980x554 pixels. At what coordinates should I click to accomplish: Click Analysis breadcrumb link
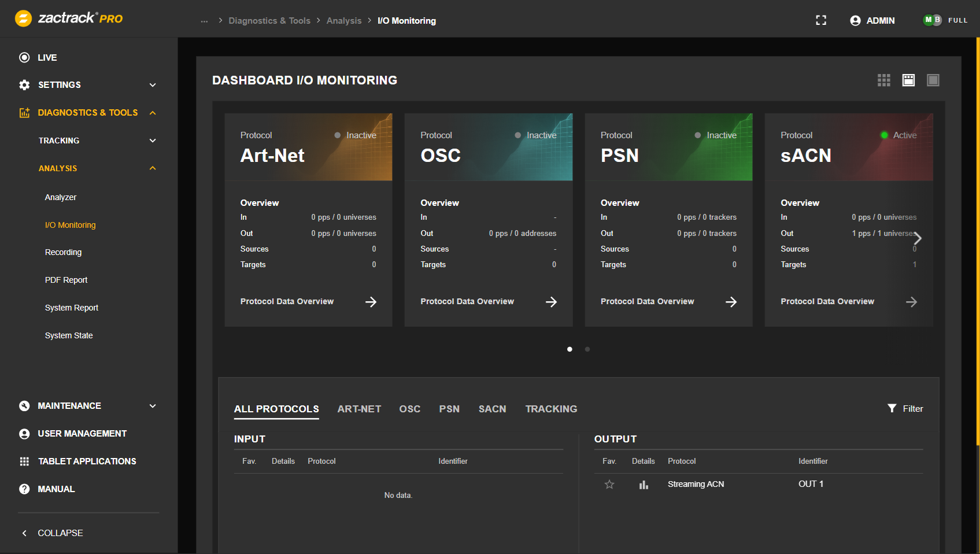tap(344, 21)
